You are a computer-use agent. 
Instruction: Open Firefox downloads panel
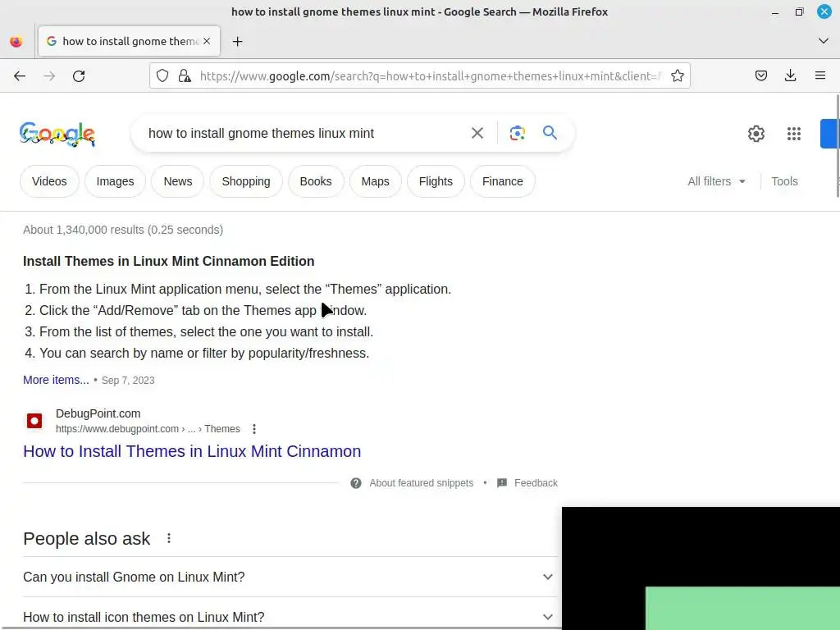coord(790,76)
